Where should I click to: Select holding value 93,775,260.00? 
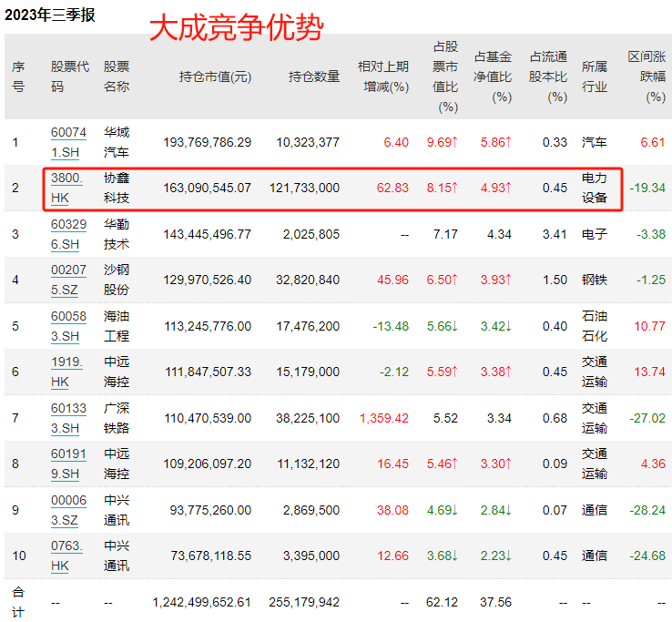210,510
